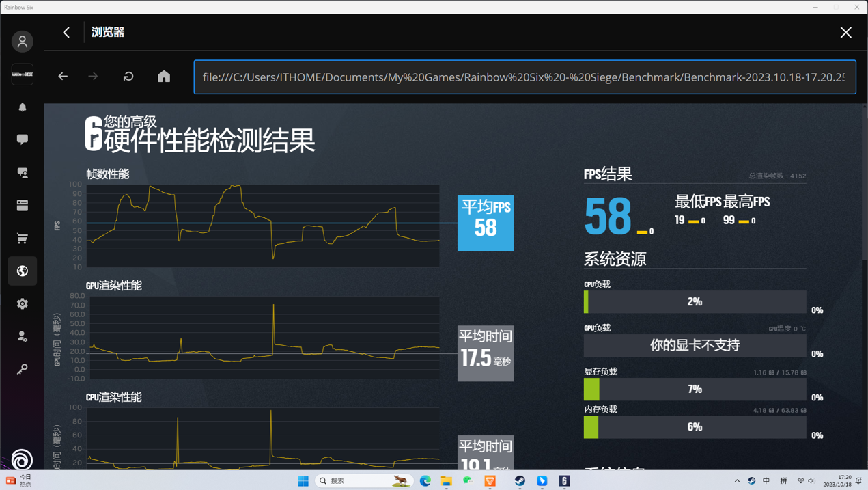868x490 pixels.
Task: Select the browser globe icon in sidebar
Action: click(x=23, y=271)
